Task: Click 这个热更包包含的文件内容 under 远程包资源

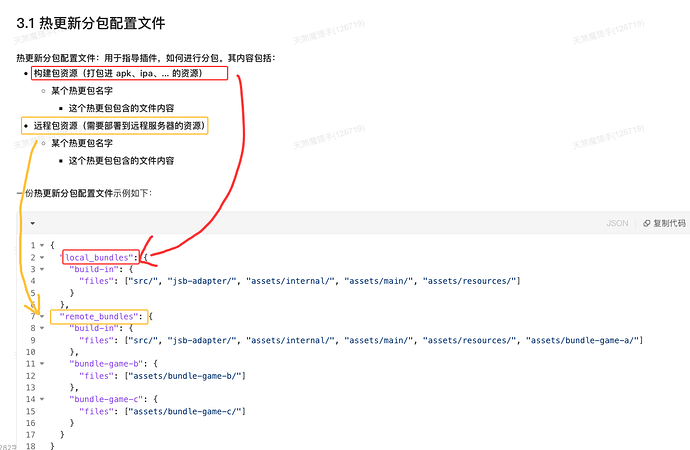Action: click(x=121, y=161)
